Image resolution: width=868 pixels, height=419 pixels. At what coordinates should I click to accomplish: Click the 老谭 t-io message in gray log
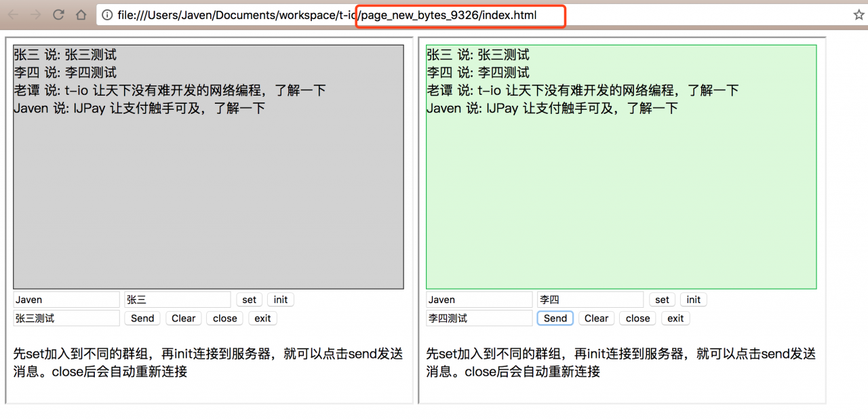pos(170,90)
